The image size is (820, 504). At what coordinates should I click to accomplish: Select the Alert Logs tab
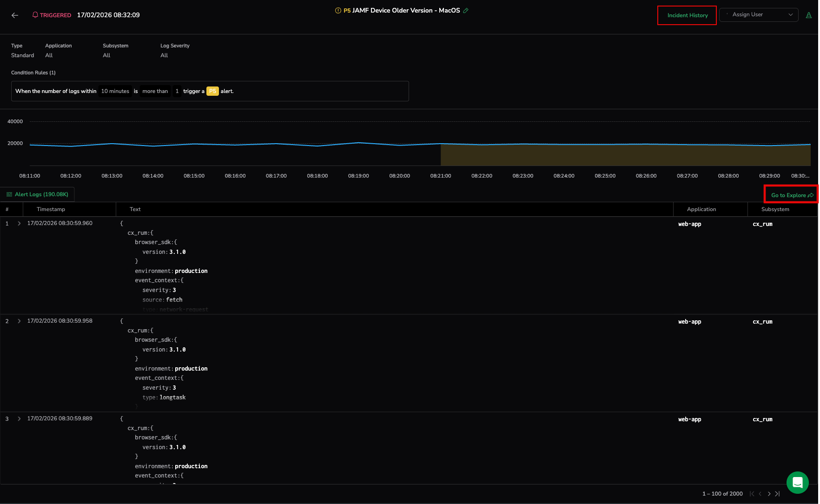coord(38,194)
